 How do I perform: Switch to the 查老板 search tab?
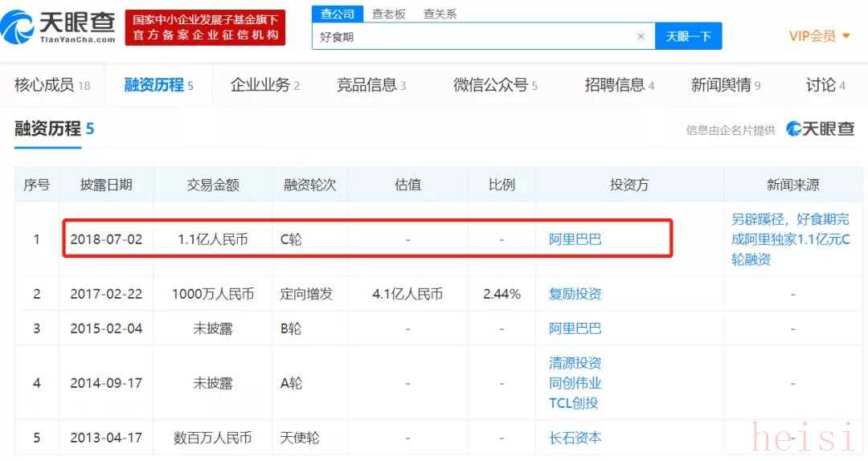(x=389, y=14)
